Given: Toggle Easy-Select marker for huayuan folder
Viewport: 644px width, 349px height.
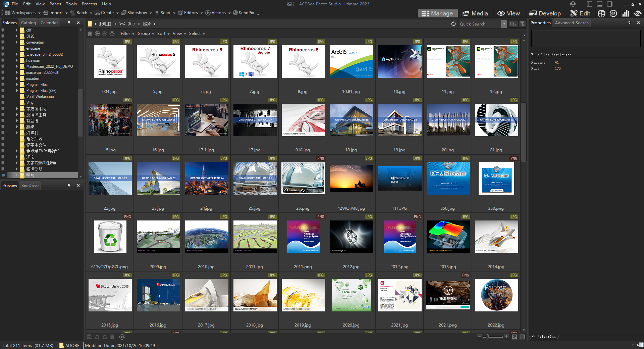Looking at the screenshot, I should 3,60.
